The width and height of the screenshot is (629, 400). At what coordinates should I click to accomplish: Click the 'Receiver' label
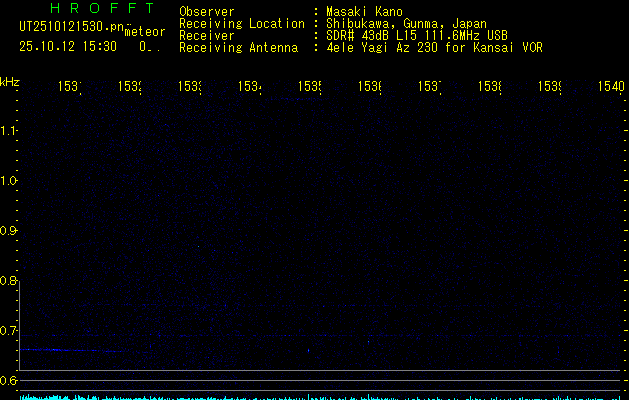click(x=207, y=36)
